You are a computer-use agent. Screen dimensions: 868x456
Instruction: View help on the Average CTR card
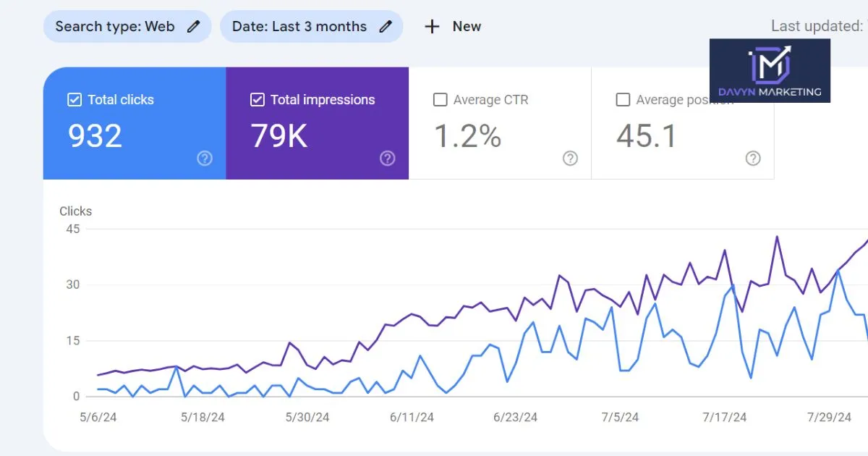[x=570, y=159]
